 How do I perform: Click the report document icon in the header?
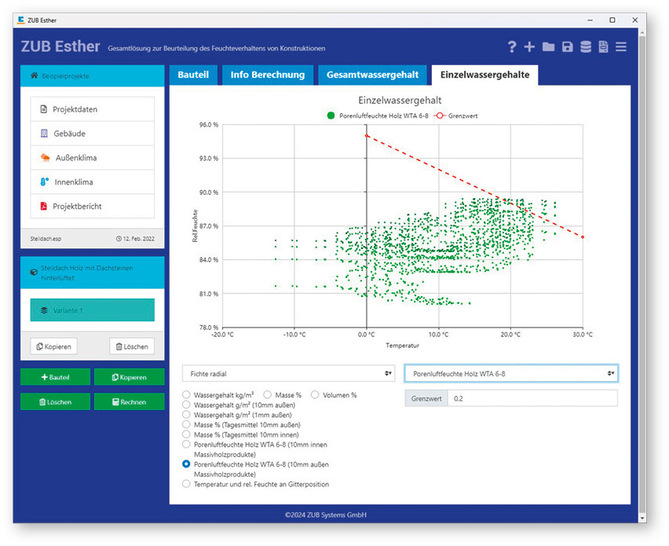click(x=603, y=47)
